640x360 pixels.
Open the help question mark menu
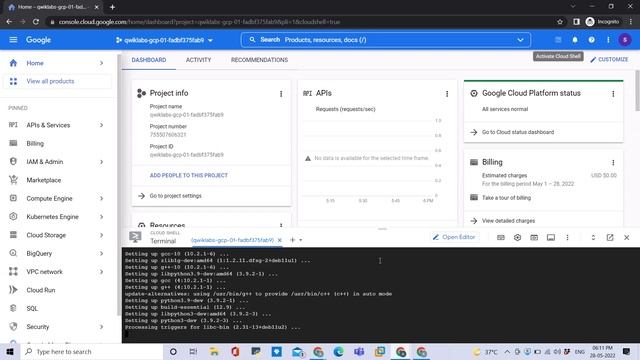pos(591,40)
